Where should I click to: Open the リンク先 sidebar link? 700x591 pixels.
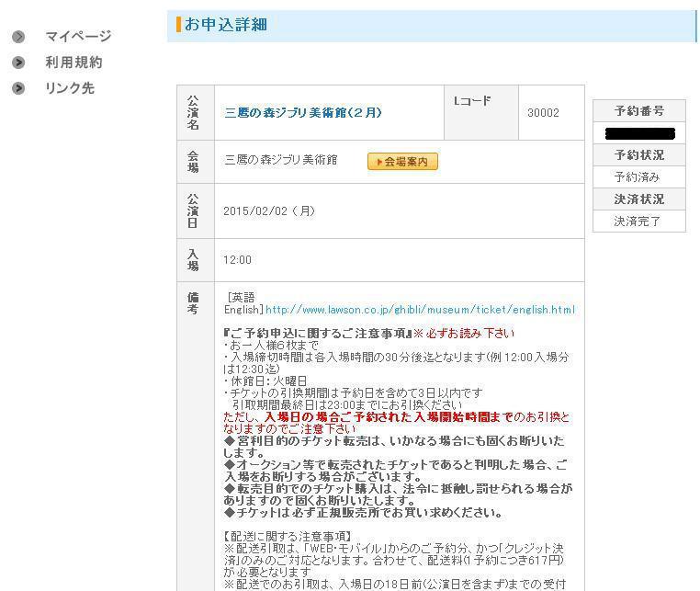point(70,88)
